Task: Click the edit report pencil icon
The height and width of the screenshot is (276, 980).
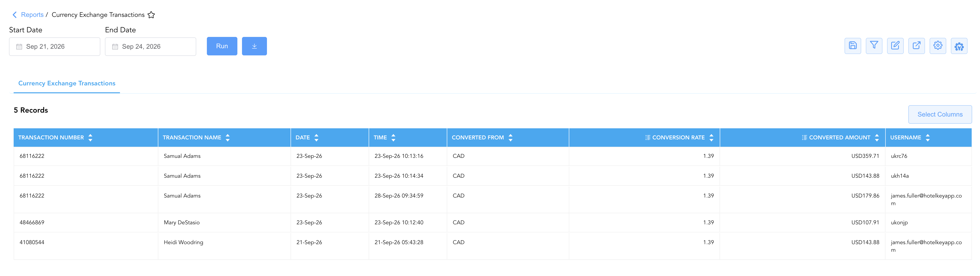Action: [895, 46]
